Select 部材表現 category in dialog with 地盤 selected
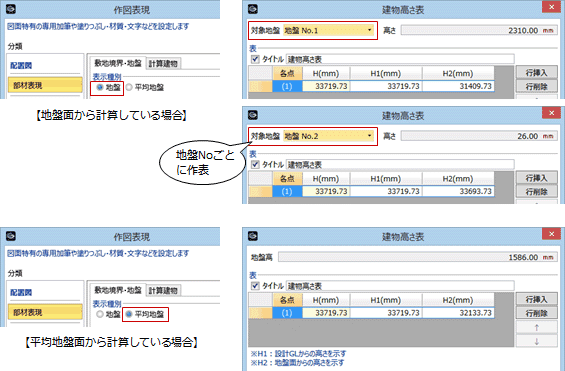This screenshot has height=371, width=565. [45, 85]
